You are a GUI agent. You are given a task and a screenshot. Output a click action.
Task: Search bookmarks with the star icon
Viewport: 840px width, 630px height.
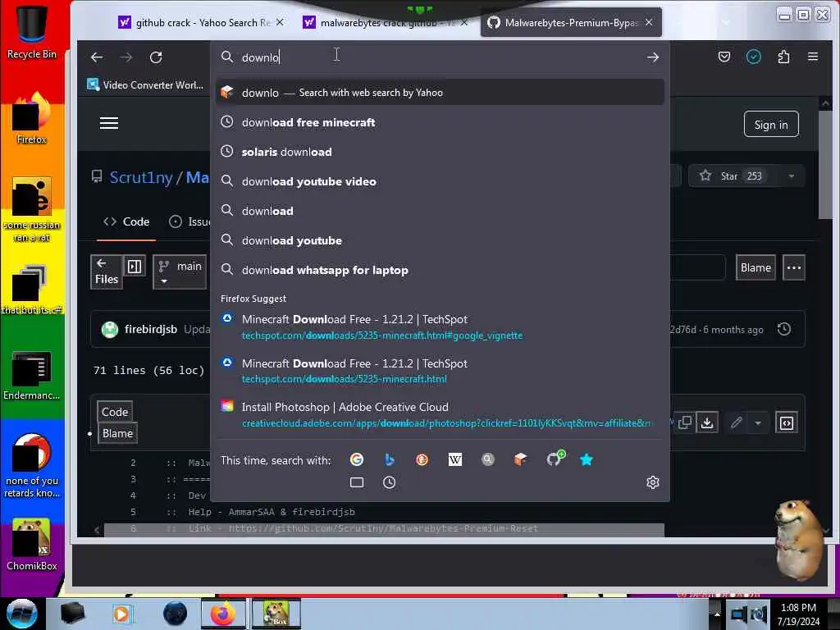coord(586,459)
